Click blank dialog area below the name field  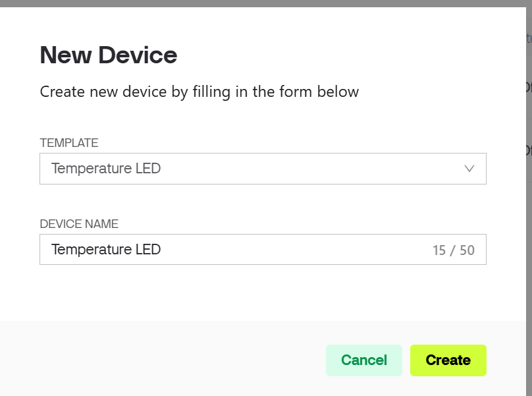coord(263,293)
